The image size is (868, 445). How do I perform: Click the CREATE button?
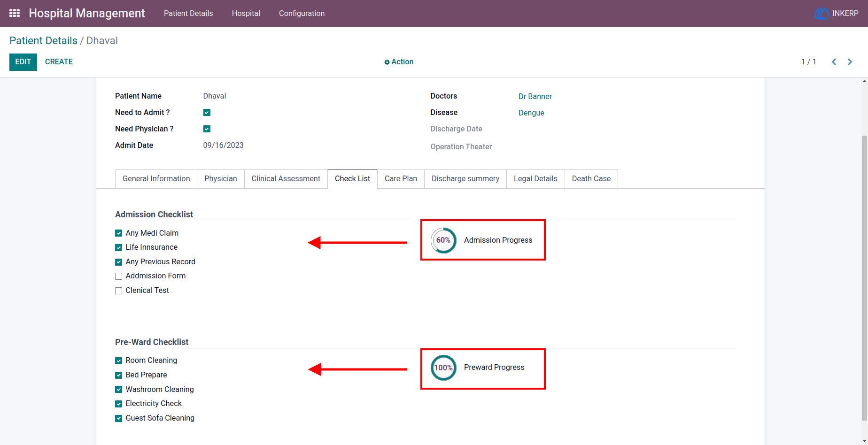click(x=59, y=62)
